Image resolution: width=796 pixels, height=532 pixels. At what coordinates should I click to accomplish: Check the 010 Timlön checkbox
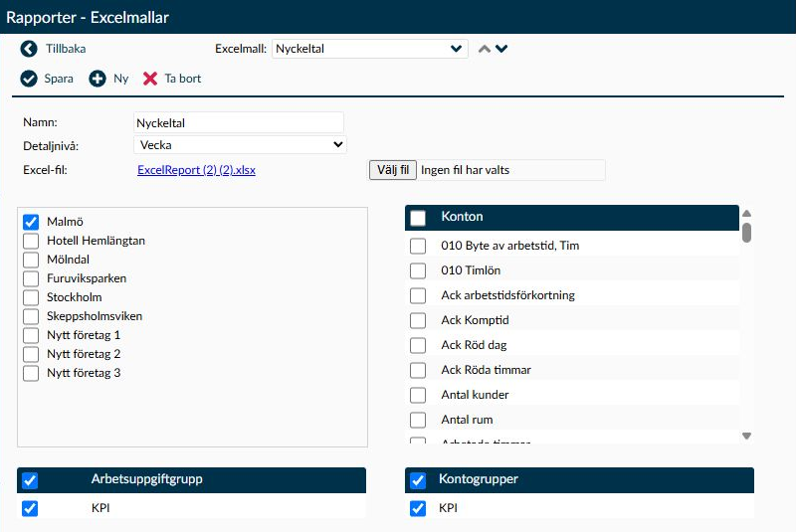pos(418,270)
